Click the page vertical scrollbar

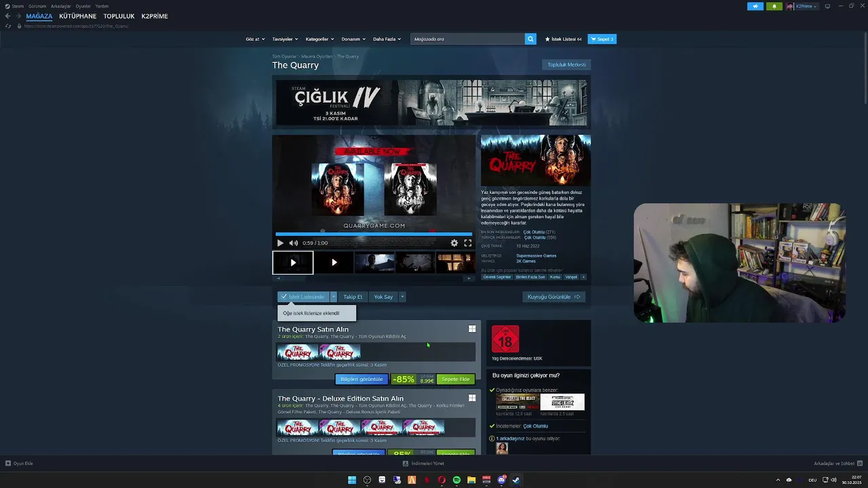tap(865, 68)
